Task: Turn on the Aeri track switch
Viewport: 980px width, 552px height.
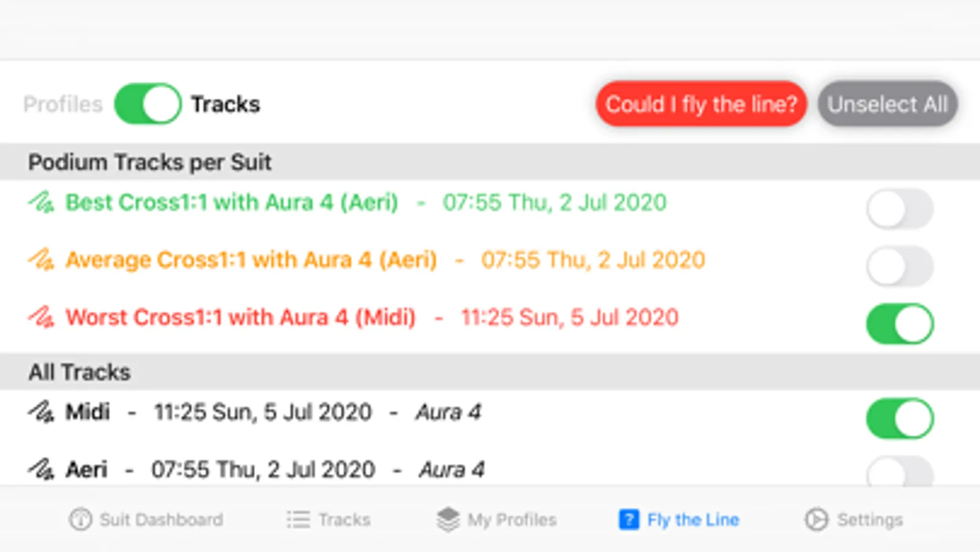Action: [x=900, y=473]
